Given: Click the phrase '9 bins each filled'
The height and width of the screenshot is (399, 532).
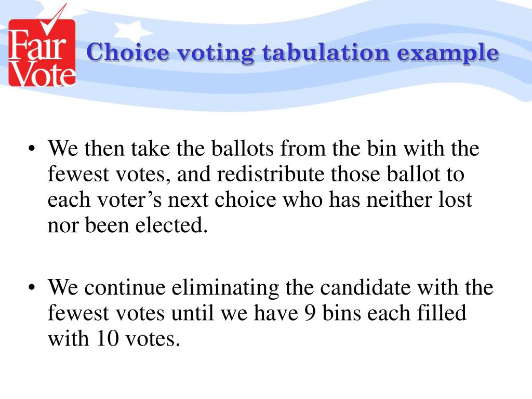Looking at the screenshot, I should tap(385, 313).
